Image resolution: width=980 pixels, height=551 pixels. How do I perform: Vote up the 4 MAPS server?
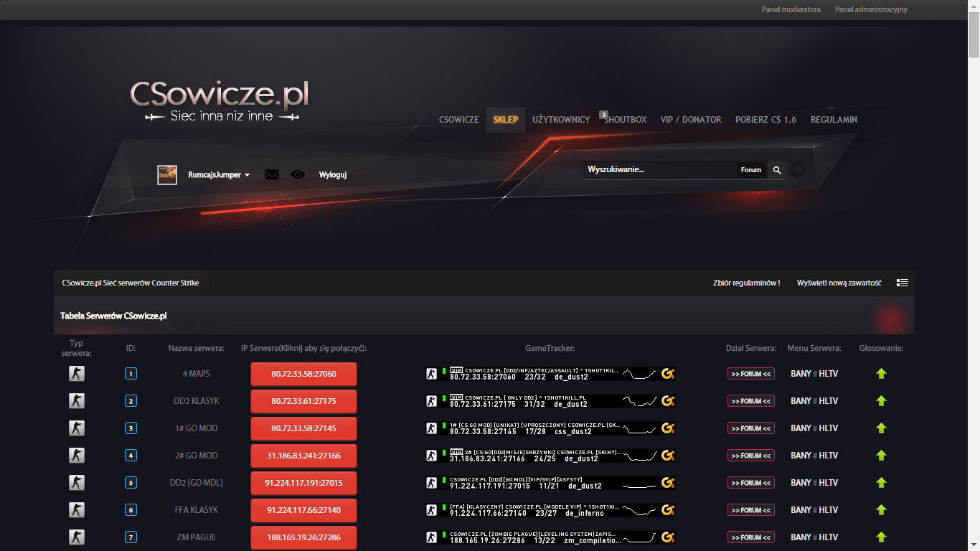coord(882,374)
